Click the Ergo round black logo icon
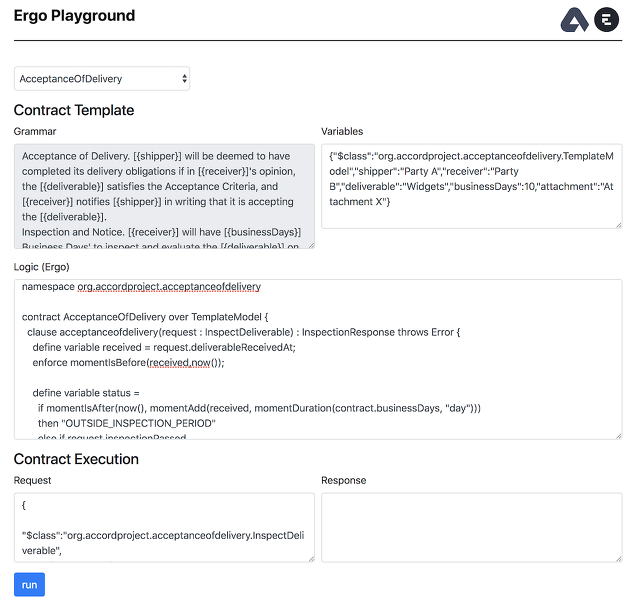 point(606,19)
